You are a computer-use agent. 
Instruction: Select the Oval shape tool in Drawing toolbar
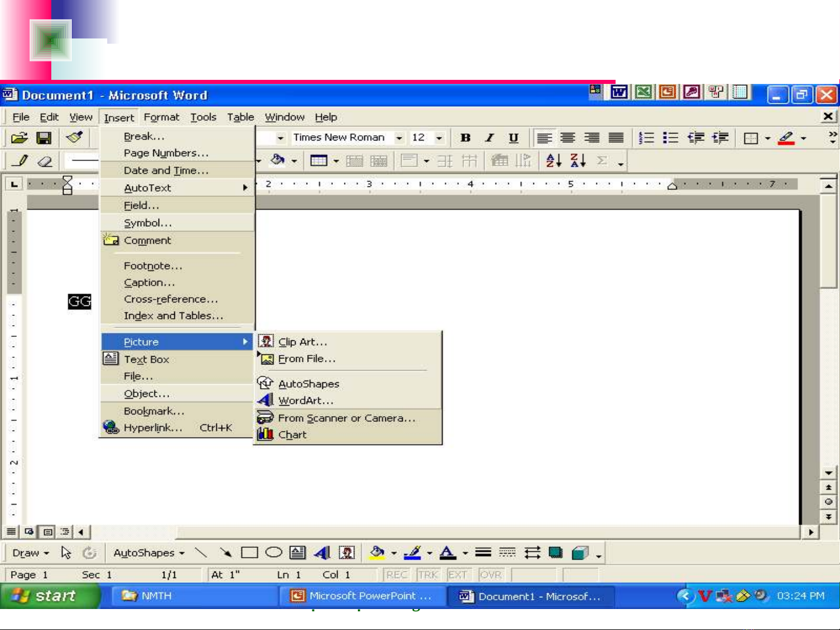pyautogui.click(x=273, y=552)
